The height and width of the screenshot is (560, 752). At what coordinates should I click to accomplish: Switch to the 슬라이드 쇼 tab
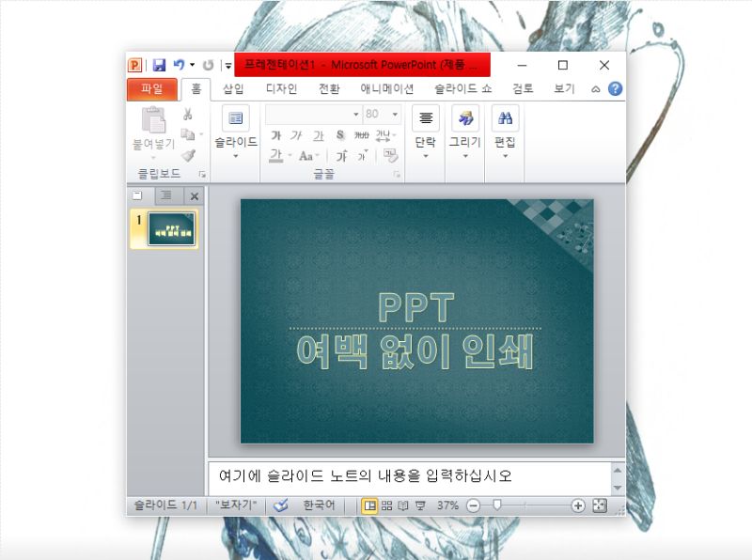(x=463, y=88)
